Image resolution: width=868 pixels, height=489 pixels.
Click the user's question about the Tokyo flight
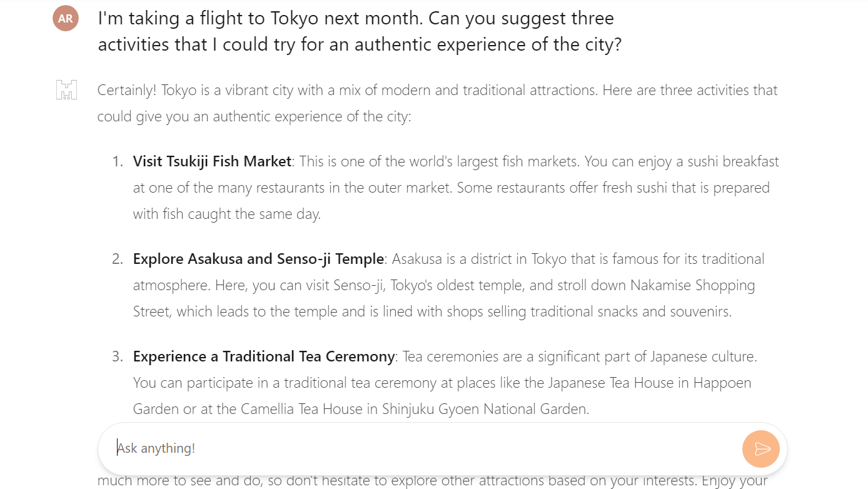(x=359, y=31)
